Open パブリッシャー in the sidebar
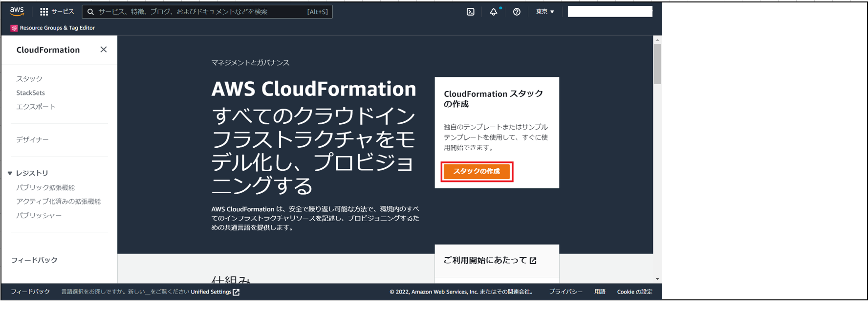 point(39,215)
